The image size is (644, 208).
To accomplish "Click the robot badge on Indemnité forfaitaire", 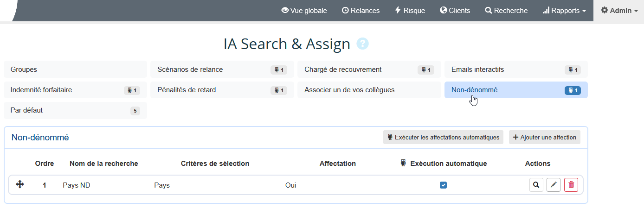I will [x=132, y=90].
